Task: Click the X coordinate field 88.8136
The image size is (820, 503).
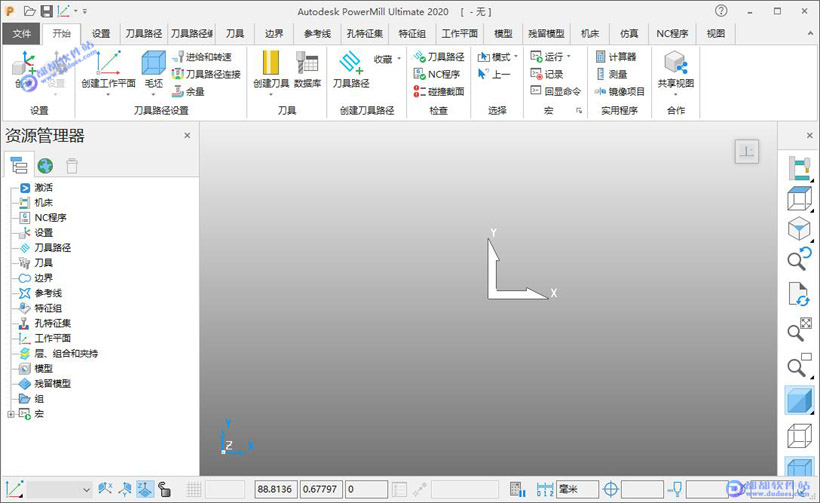Action: pyautogui.click(x=276, y=489)
